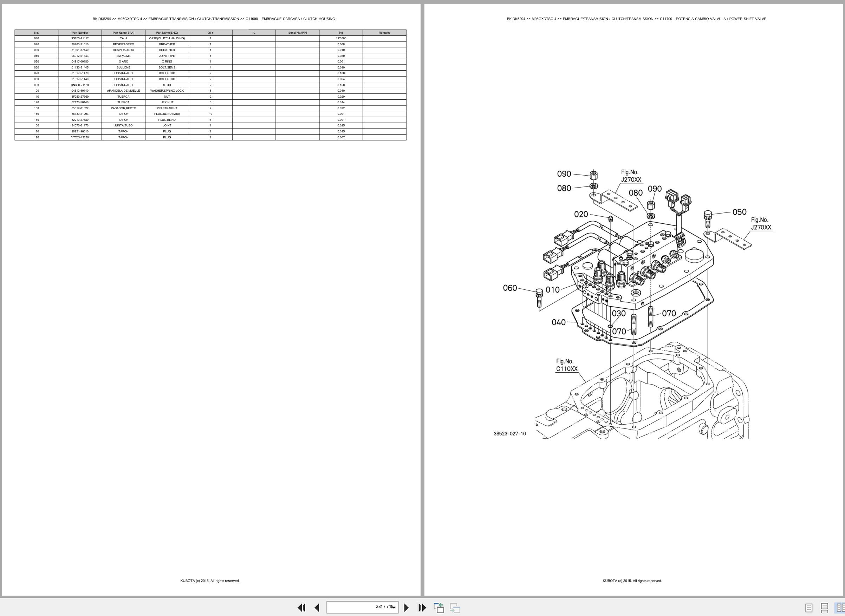Click part number 04817-00180
Screen dimensions: 845x616
[x=80, y=61]
